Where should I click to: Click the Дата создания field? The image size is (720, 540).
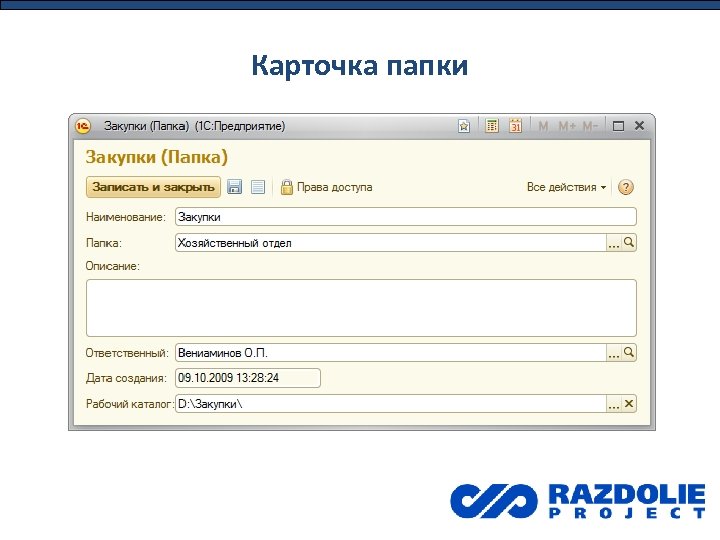[x=248, y=378]
